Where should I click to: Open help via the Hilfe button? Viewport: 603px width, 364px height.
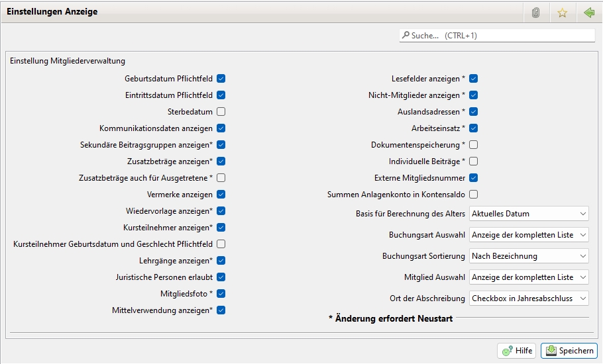tap(516, 351)
